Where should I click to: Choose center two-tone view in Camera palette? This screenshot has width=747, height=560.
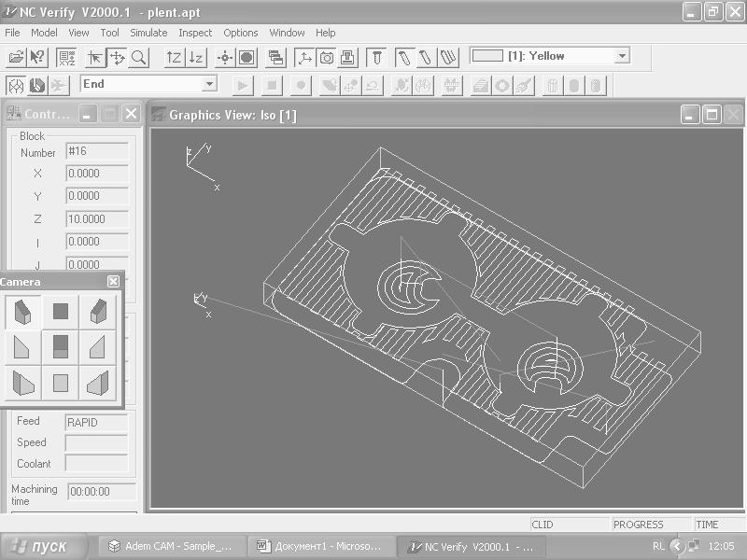61,347
